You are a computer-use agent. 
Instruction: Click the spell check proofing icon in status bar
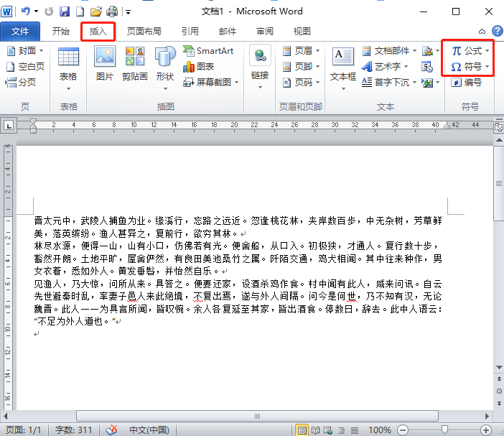[x=111, y=430]
